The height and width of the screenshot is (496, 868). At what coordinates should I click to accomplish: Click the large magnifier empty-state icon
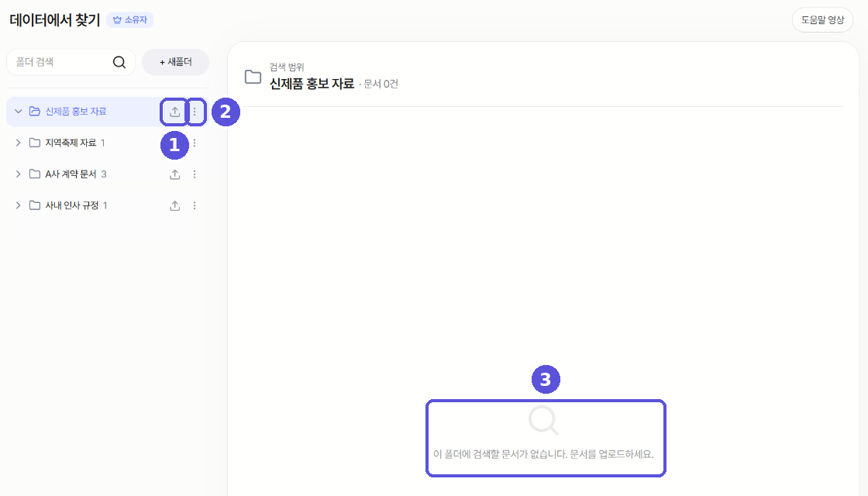coord(543,420)
